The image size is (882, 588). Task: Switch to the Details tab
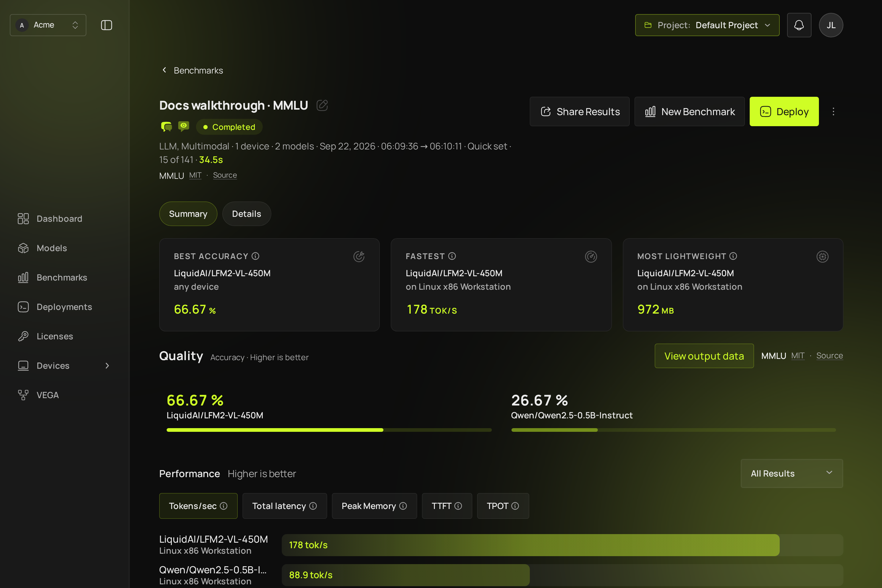[246, 214]
